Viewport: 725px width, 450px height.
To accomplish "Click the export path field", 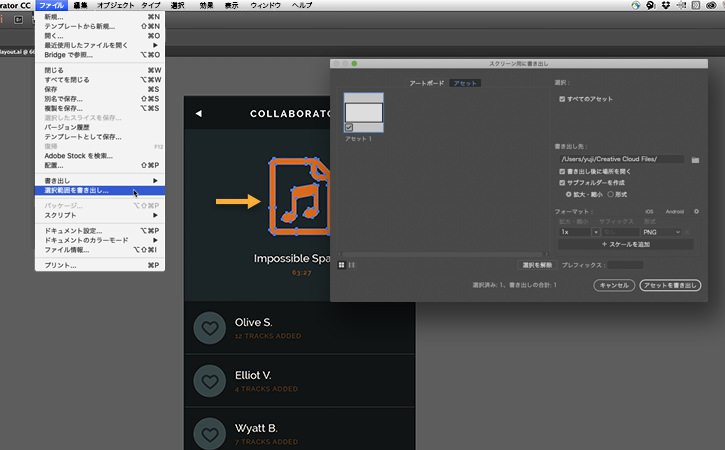I will point(621,159).
